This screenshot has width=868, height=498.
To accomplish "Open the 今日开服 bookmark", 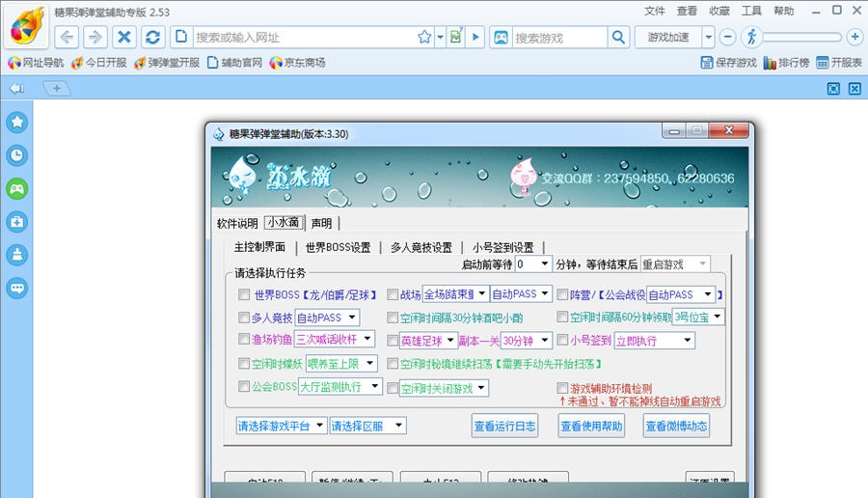I will 99,63.
